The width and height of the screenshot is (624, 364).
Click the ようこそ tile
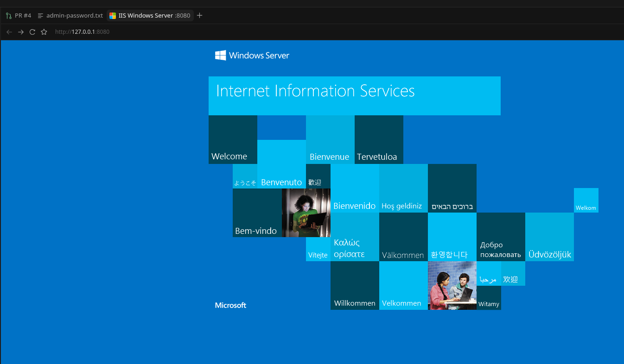point(245,176)
